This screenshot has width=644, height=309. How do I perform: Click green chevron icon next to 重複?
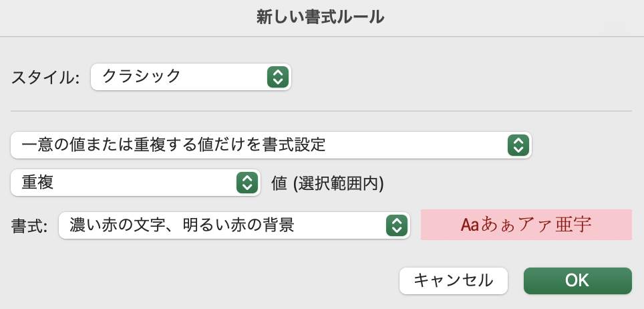click(x=247, y=183)
